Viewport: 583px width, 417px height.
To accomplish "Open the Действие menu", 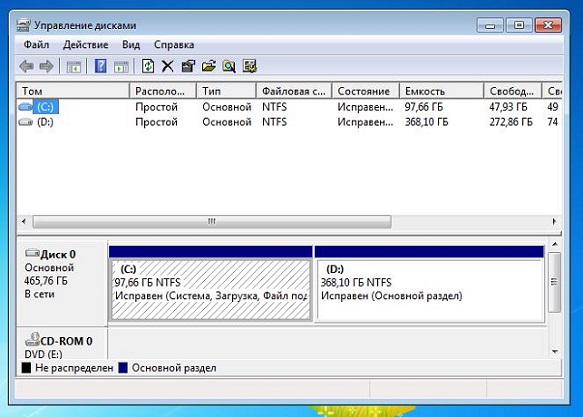I will [86, 45].
